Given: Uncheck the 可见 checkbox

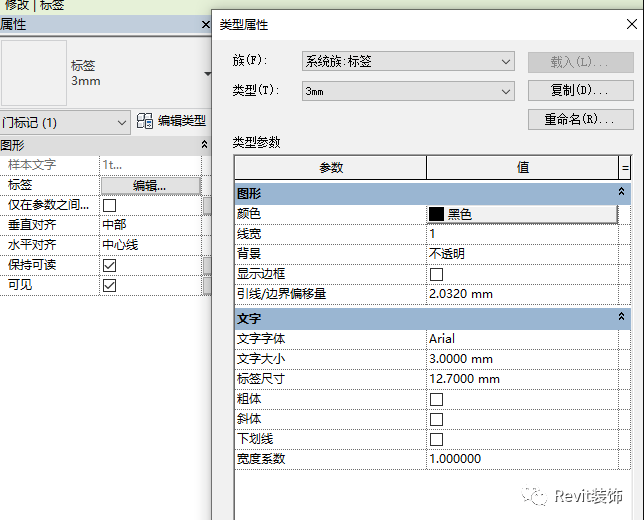Looking at the screenshot, I should coord(110,286).
